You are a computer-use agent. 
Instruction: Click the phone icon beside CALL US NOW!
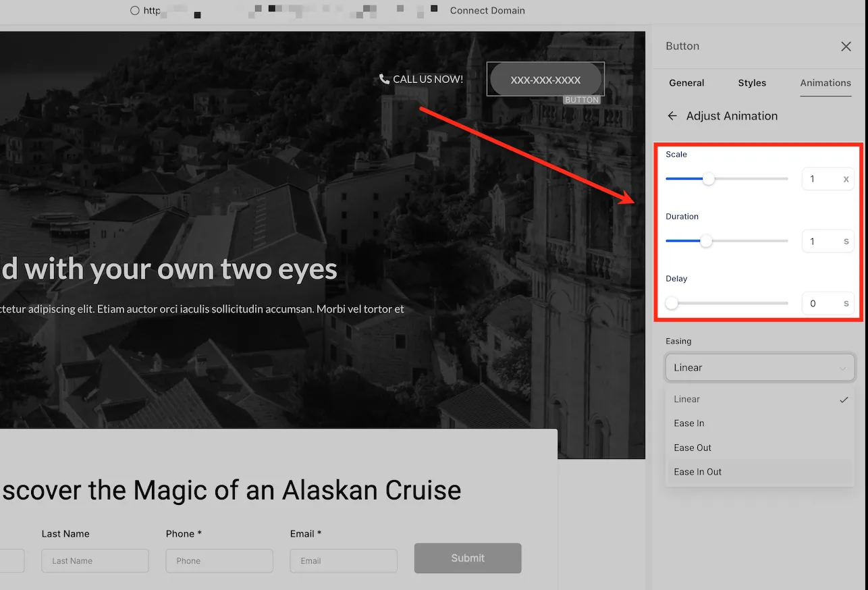(x=385, y=79)
